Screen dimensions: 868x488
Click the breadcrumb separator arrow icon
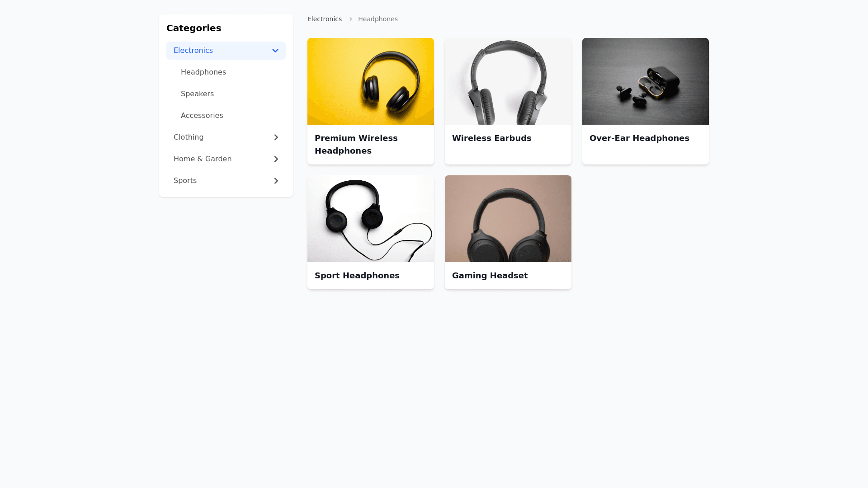(350, 19)
